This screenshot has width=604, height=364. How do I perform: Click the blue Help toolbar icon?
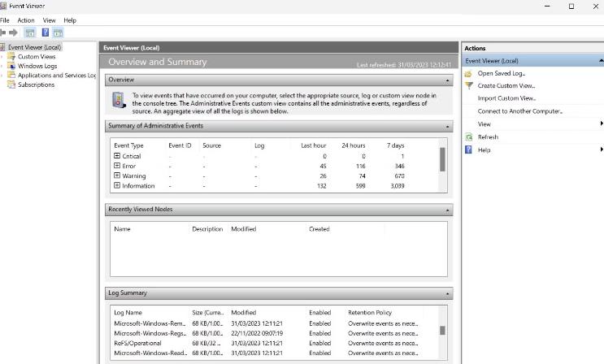45,32
